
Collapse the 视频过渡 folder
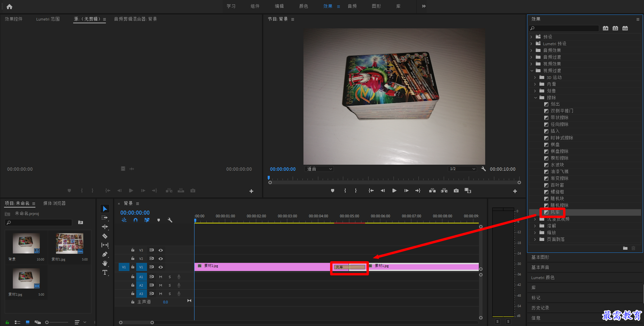[532, 71]
